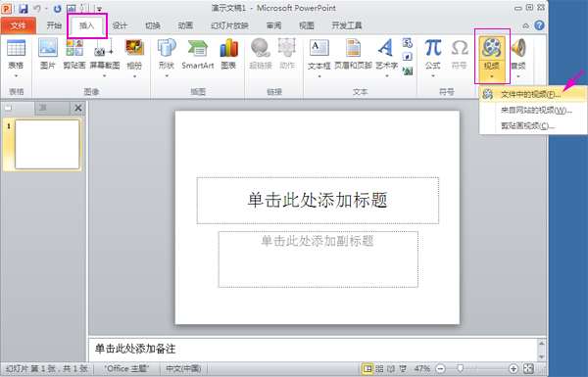The width and height of the screenshot is (588, 377).
Task: Activate Normal view button in status bar
Action: 367,369
